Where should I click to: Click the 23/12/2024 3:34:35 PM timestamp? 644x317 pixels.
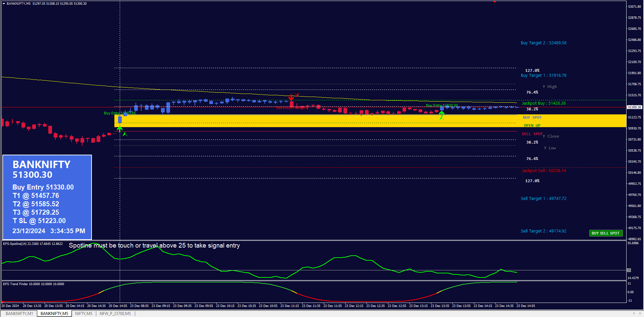coord(49,231)
